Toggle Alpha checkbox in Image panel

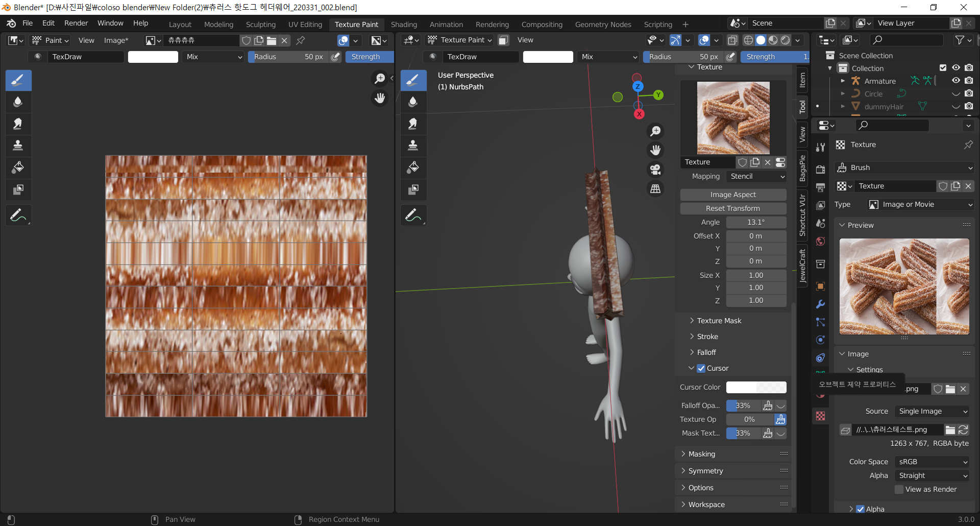[x=861, y=509]
